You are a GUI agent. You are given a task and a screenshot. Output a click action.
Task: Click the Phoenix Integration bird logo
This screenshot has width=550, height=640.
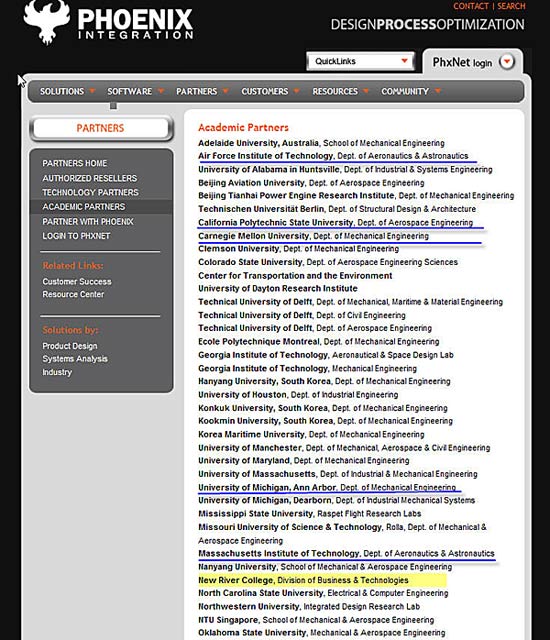(x=47, y=22)
